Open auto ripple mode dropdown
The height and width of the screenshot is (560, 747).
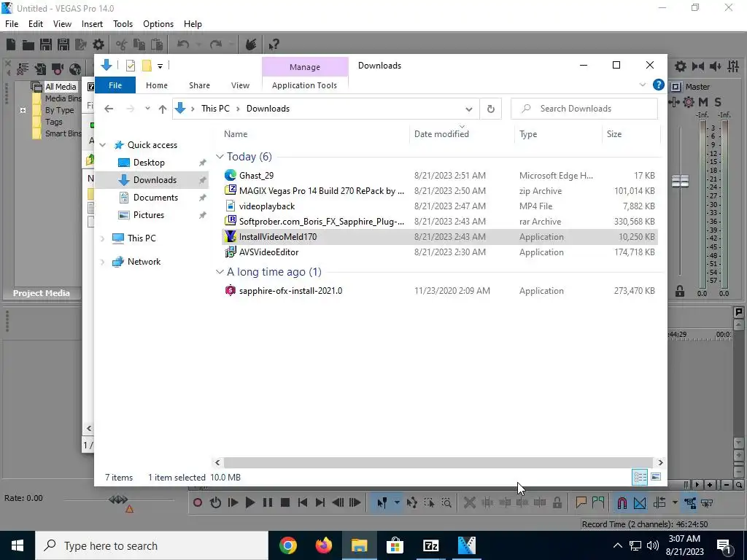point(675,502)
